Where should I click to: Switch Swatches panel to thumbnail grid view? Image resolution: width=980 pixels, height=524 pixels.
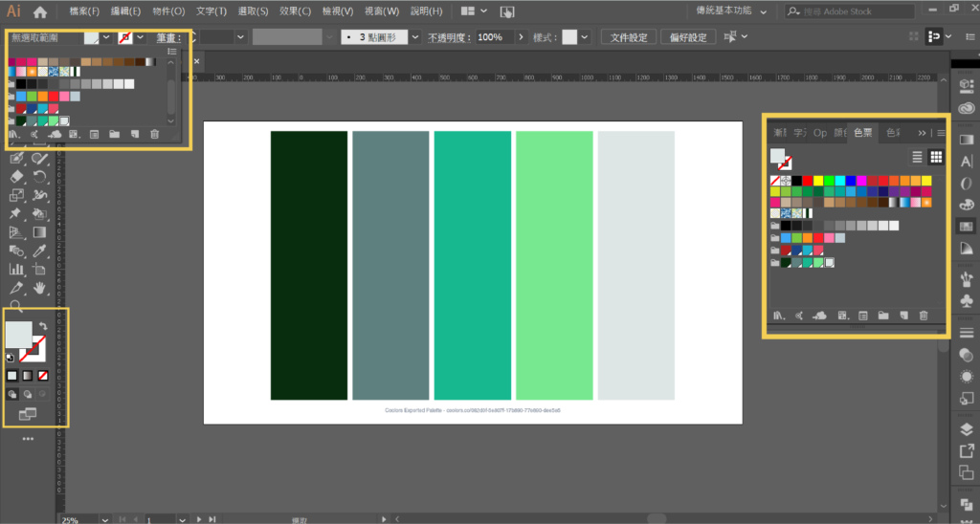[x=936, y=157]
